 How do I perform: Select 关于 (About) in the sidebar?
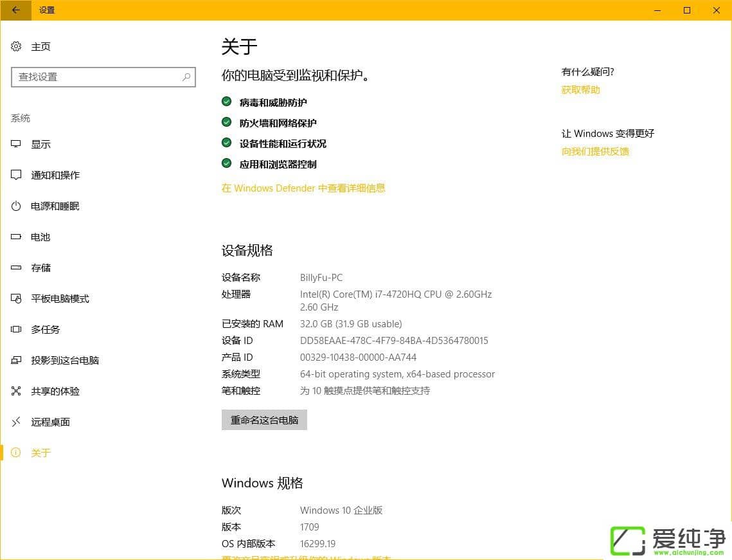[x=41, y=453]
